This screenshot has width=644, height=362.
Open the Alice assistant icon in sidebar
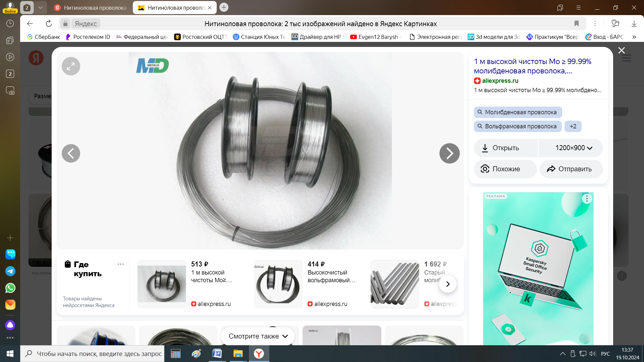[x=10, y=325]
